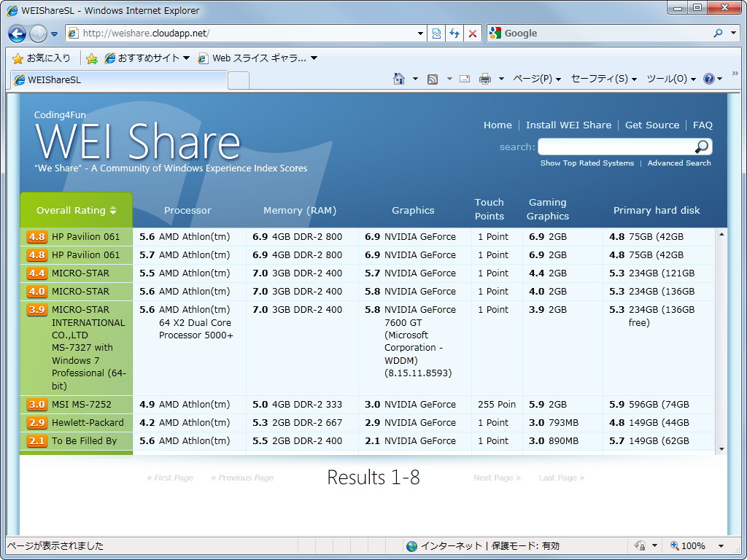Screen dimensions: 747x560
Task: Print the current page
Action: [486, 78]
